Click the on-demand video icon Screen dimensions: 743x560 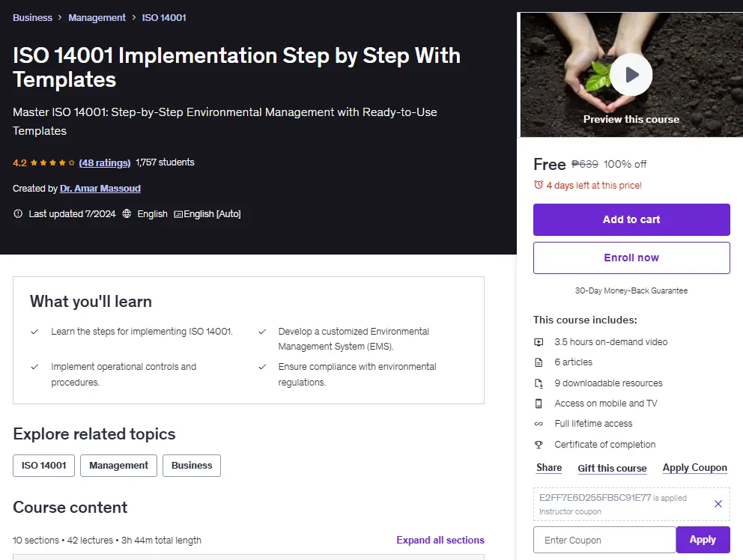[539, 342]
